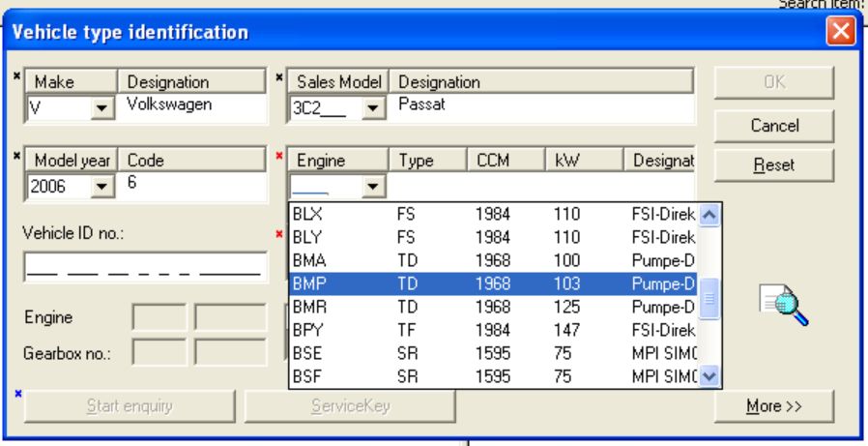Click the magnifier document search icon
This screenshot has width=868, height=446.
click(783, 306)
